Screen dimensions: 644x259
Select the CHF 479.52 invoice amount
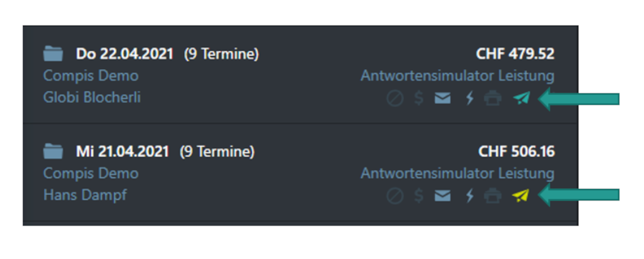[515, 54]
